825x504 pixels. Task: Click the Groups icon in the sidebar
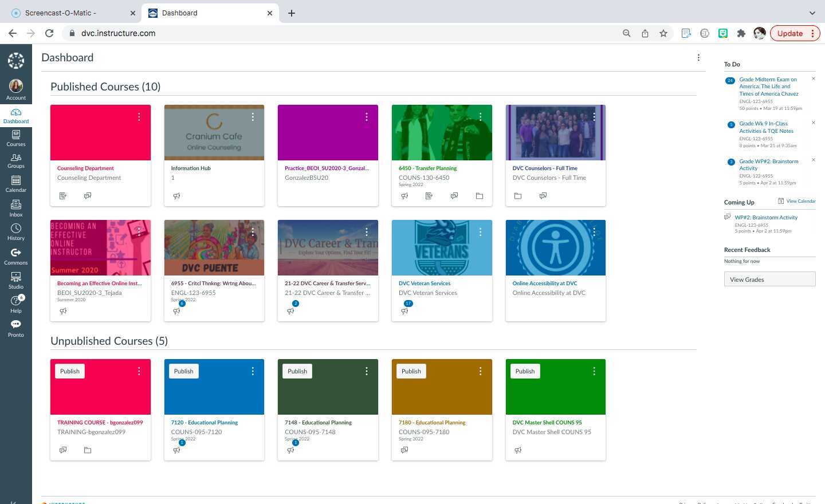pos(16,160)
